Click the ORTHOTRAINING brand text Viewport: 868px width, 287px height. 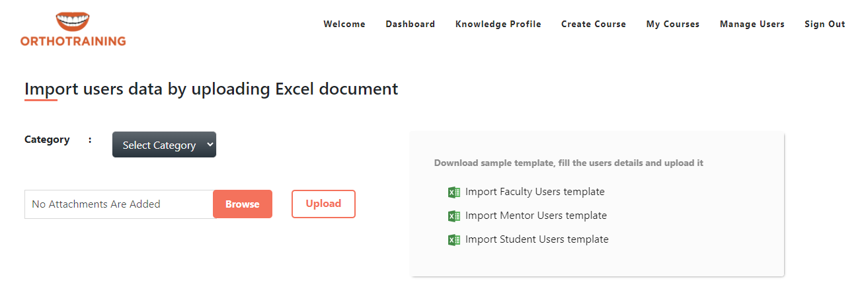tap(73, 42)
